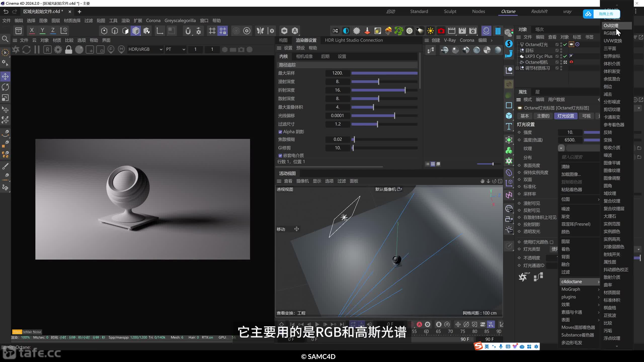This screenshot has height=362, width=644.
Task: Adjust the 最大采样 slider
Action: (384, 73)
